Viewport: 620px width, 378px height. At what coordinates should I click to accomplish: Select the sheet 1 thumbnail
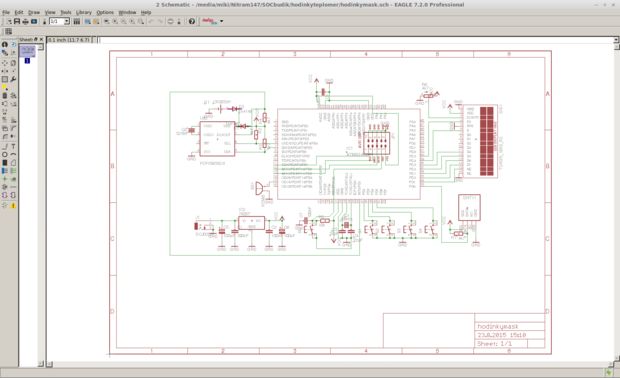coord(28,51)
